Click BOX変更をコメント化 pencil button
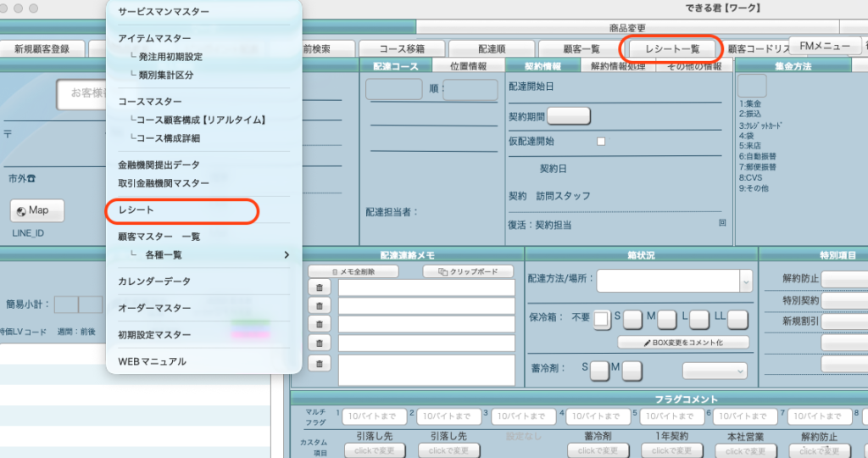 tap(683, 343)
